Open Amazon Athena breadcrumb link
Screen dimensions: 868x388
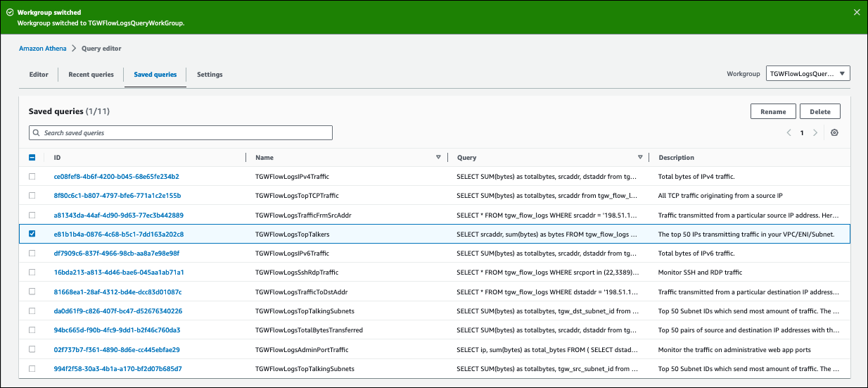click(43, 48)
